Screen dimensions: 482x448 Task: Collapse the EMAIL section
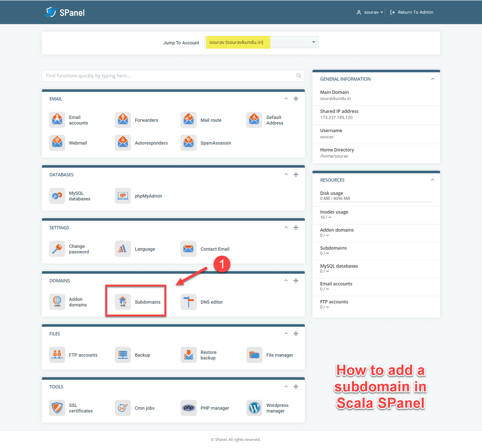[x=286, y=99]
